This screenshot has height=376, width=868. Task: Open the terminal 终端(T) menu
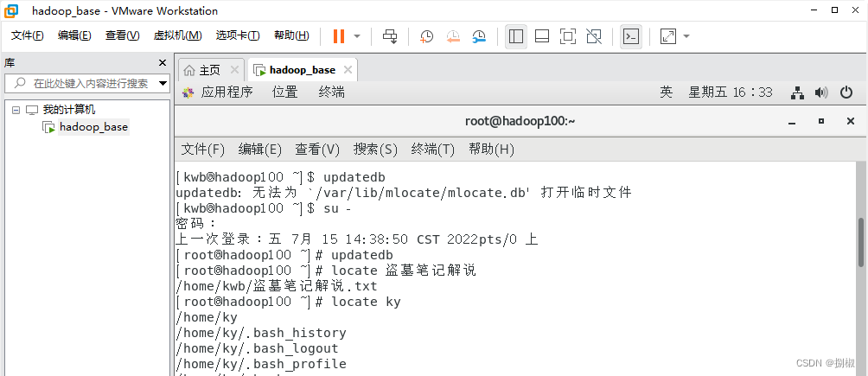tap(433, 149)
